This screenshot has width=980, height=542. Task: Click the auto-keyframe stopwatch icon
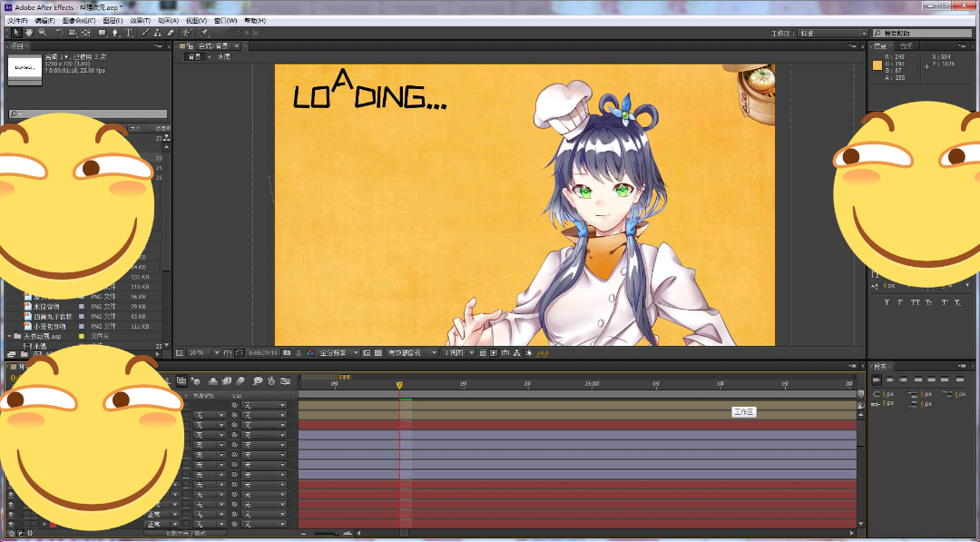271,380
